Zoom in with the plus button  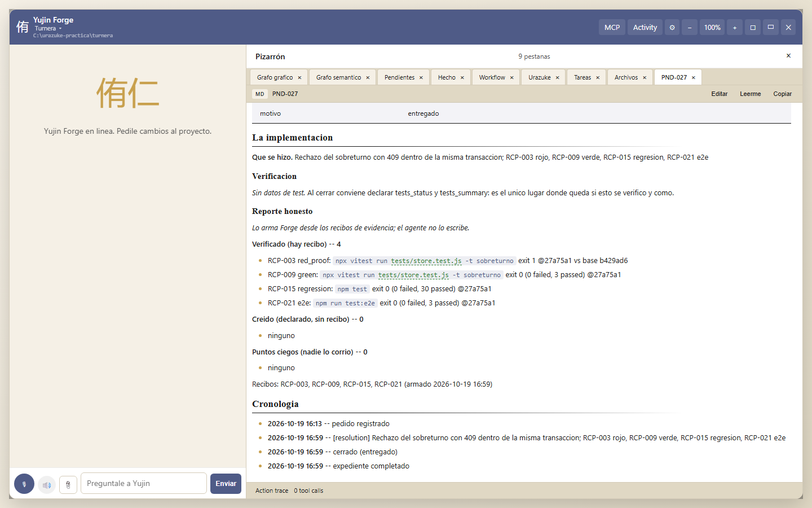(x=735, y=27)
